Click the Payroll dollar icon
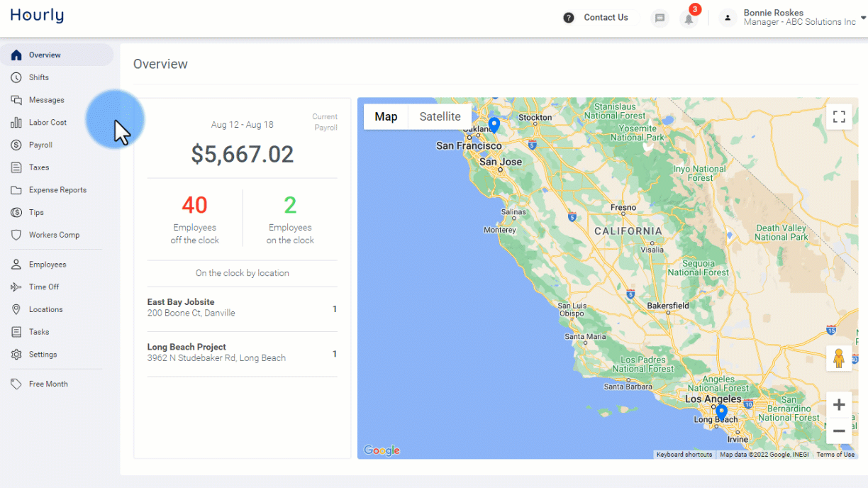 coord(16,145)
